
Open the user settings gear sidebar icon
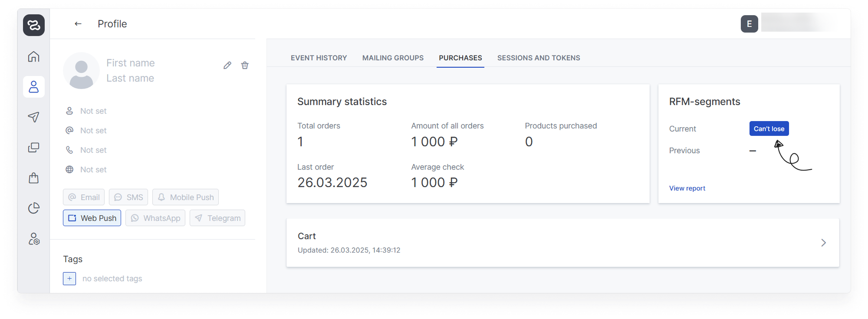(34, 239)
